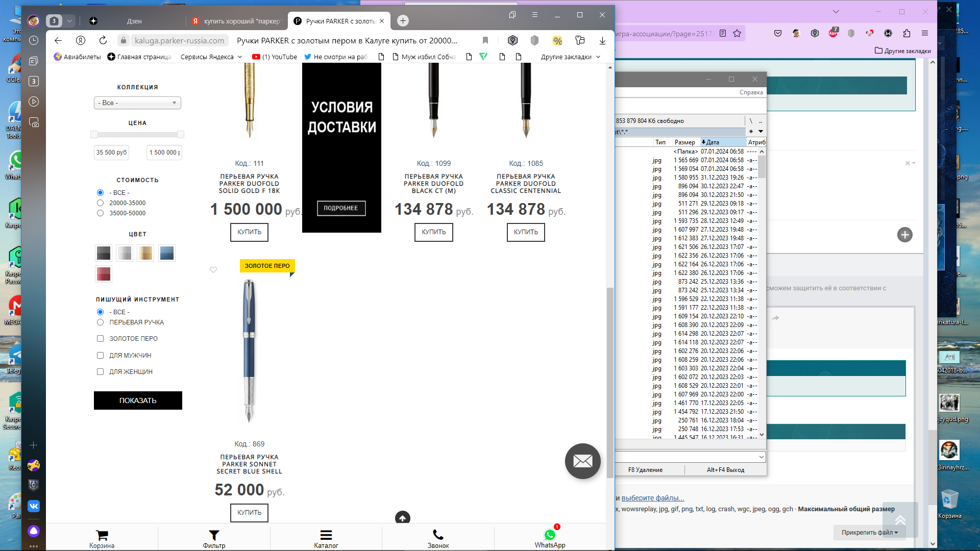Open tab group dropdown arrow near counter
Image resolution: width=980 pixels, height=551 pixels.
coord(69,21)
